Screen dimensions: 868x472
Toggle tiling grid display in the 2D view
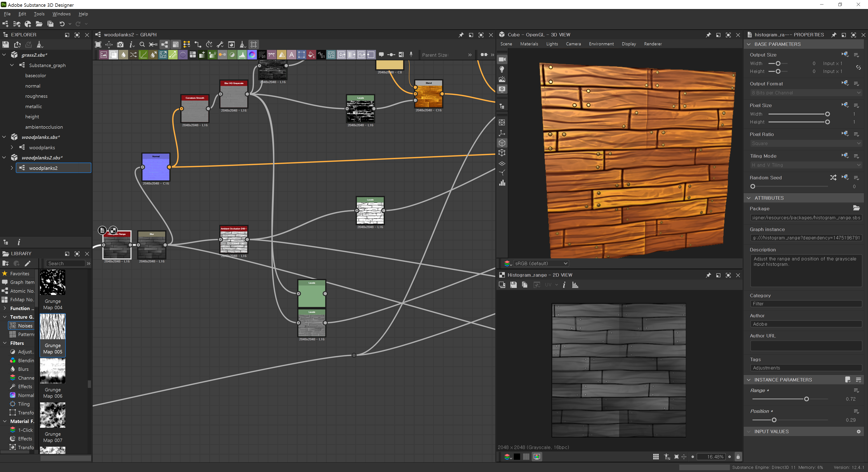[656, 457]
